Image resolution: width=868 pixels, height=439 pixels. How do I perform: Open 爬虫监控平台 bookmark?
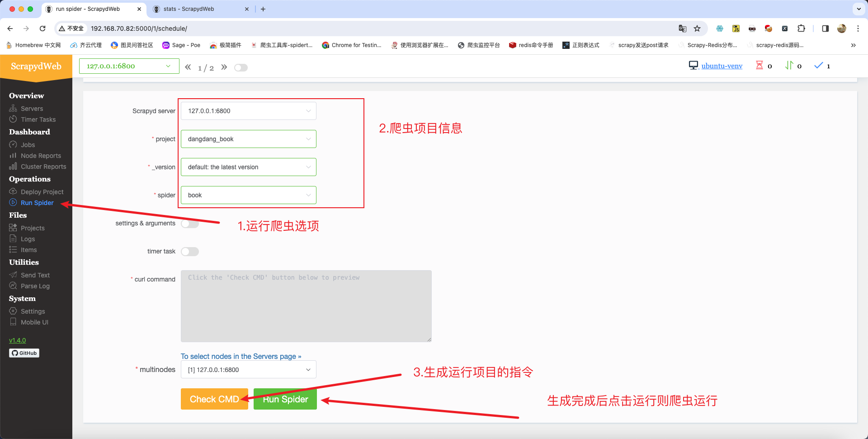click(x=479, y=45)
